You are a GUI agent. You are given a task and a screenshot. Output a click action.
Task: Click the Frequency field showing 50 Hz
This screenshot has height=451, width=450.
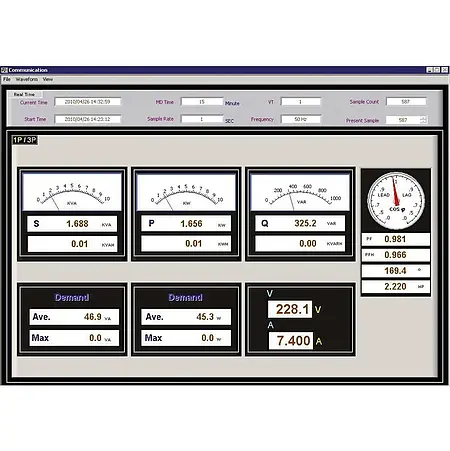coord(301,119)
